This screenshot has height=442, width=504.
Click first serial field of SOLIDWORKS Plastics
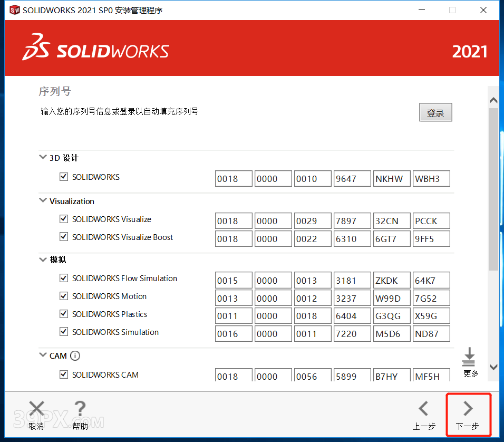click(x=234, y=316)
